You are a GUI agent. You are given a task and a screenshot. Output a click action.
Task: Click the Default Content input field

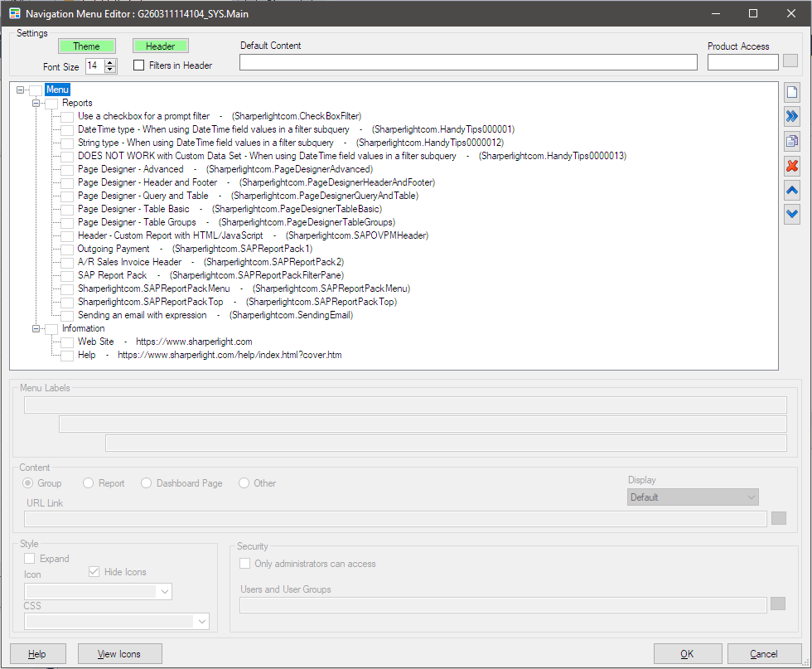click(468, 62)
